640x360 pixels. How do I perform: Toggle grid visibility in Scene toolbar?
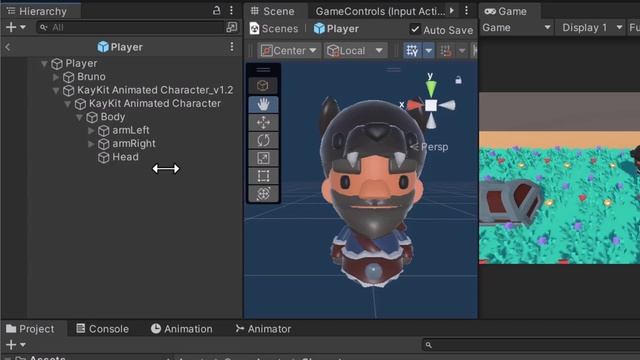(x=412, y=51)
